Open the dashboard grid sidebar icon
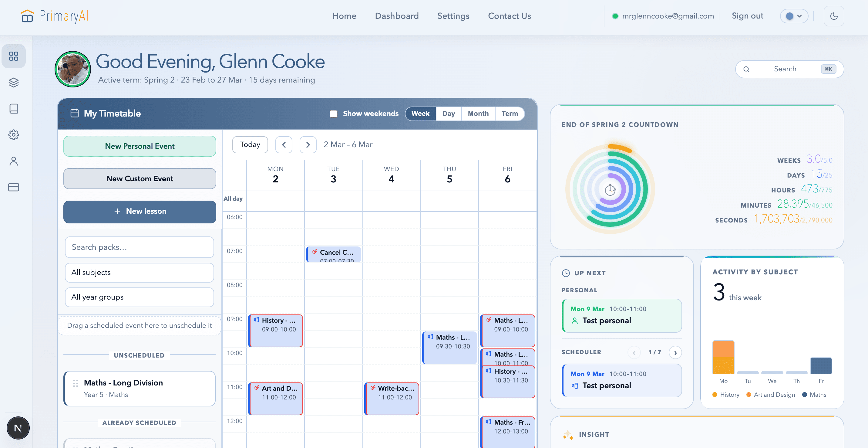This screenshot has width=868, height=448. click(13, 56)
